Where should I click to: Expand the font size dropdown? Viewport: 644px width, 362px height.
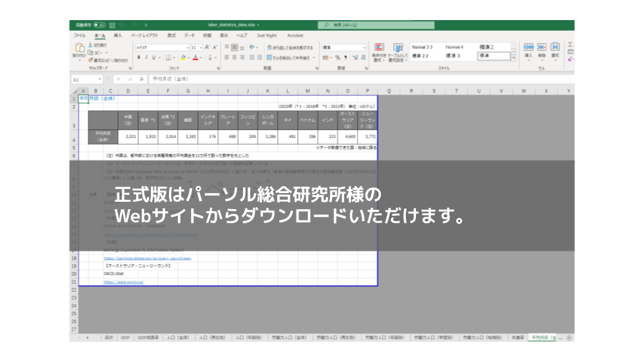200,48
